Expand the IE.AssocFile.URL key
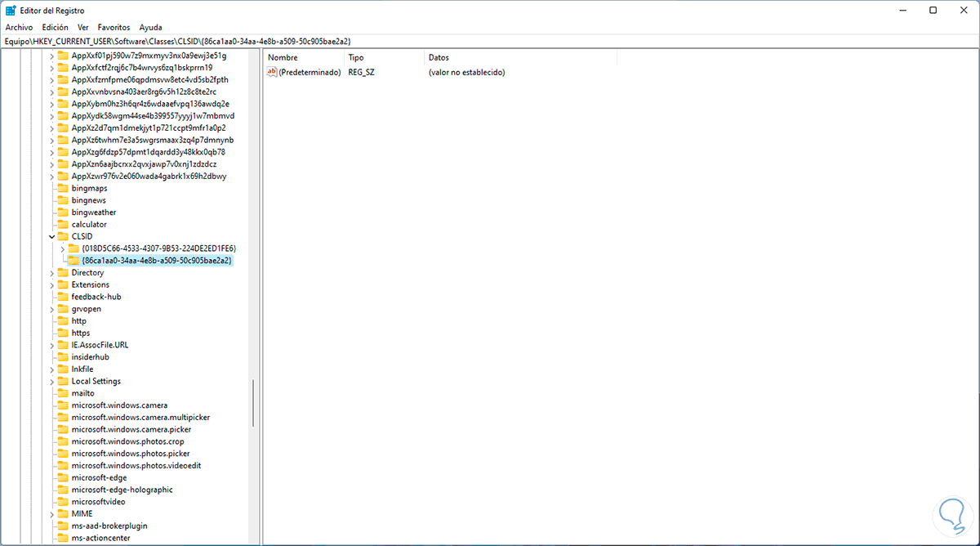 point(52,345)
